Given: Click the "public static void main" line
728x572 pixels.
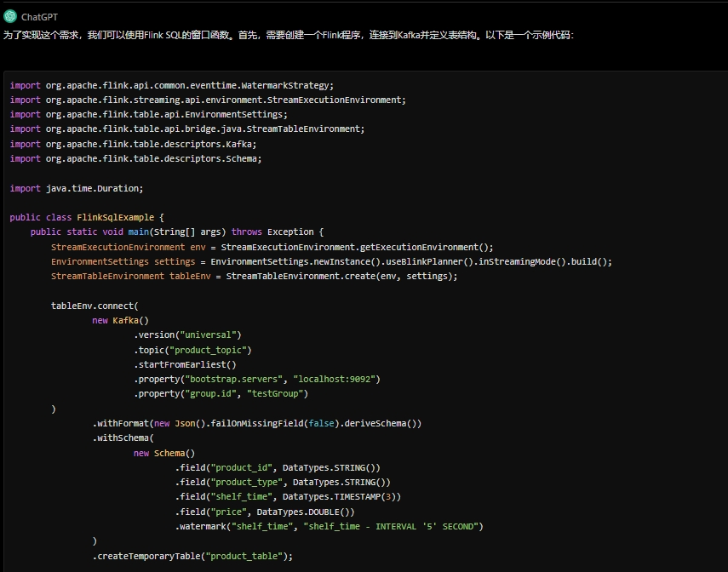Looking at the screenshot, I should tap(177, 232).
